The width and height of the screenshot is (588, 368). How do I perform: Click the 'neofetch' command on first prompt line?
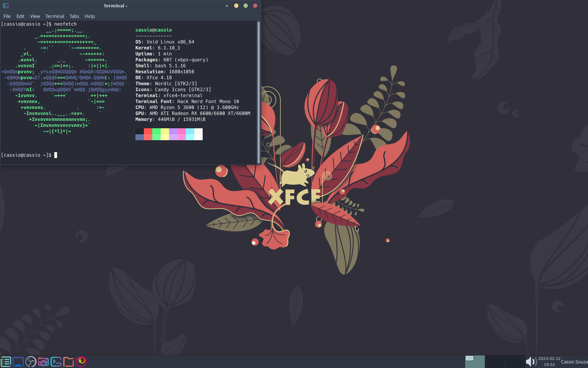(x=65, y=24)
